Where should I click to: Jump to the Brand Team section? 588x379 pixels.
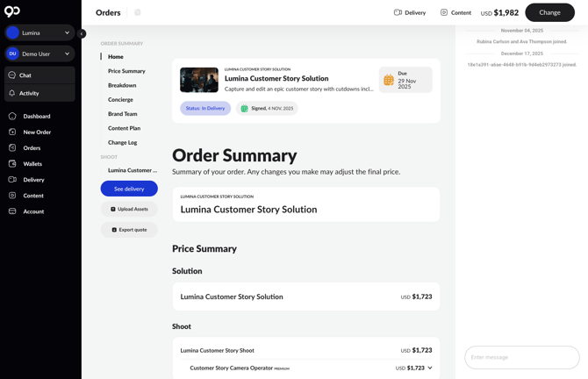click(x=122, y=114)
